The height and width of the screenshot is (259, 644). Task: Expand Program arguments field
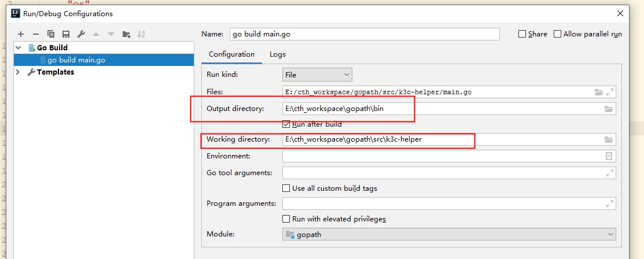(x=610, y=203)
